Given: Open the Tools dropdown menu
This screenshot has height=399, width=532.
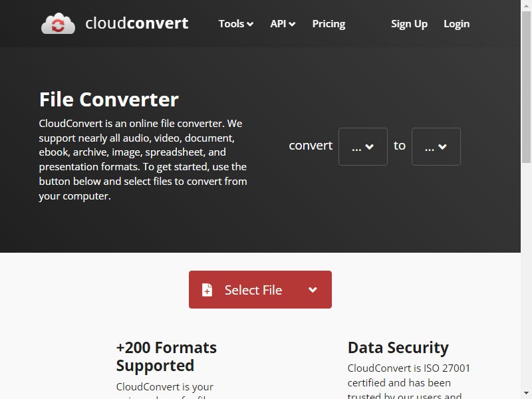Looking at the screenshot, I should pos(236,24).
